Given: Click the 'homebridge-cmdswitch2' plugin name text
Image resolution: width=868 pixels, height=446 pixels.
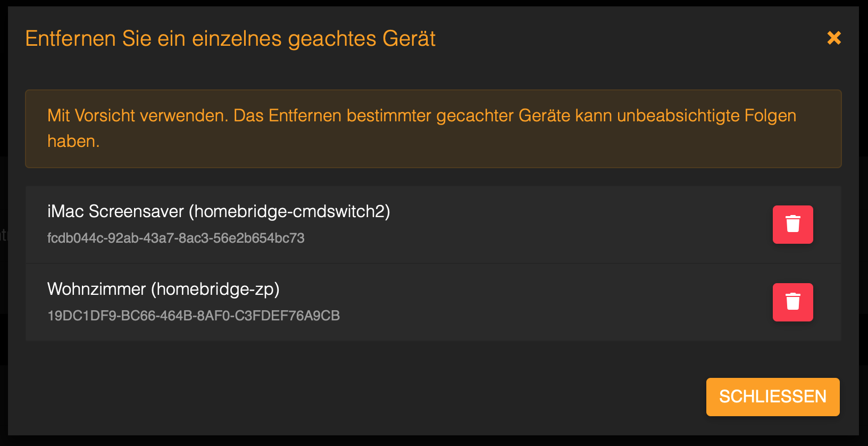Looking at the screenshot, I should 289,211.
